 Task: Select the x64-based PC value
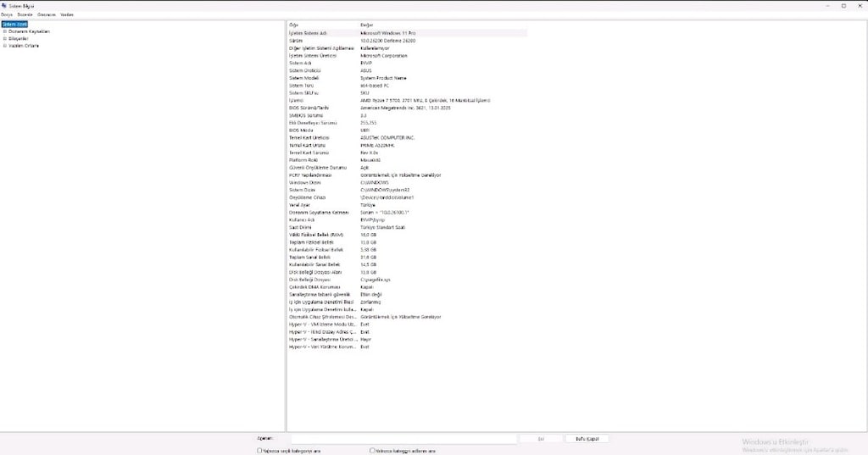click(x=375, y=86)
